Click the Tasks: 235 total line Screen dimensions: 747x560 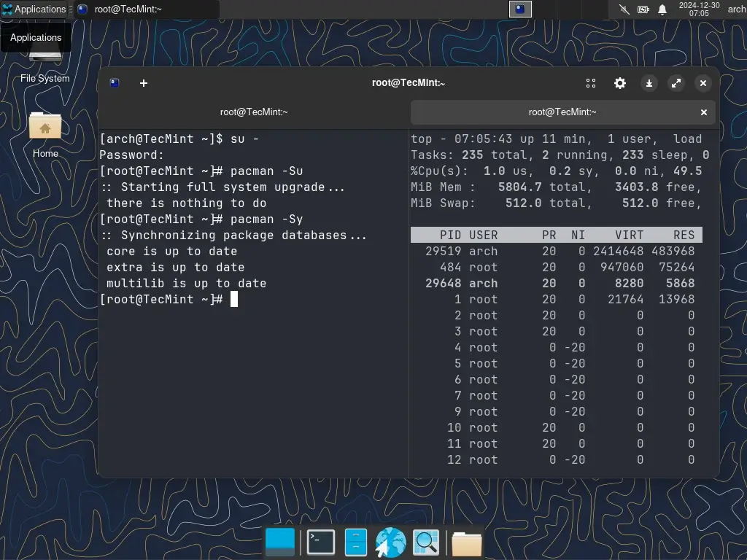(x=560, y=155)
